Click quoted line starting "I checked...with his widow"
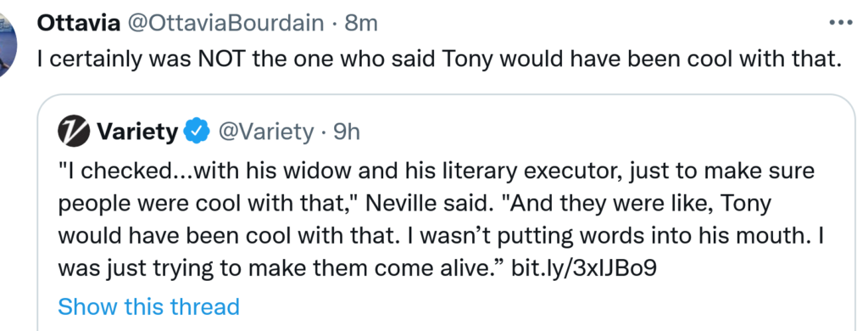This screenshot has height=331, width=868. 437,171
